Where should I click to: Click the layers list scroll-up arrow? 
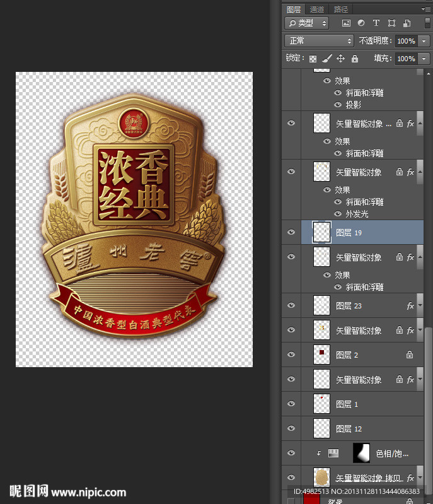tap(429, 74)
